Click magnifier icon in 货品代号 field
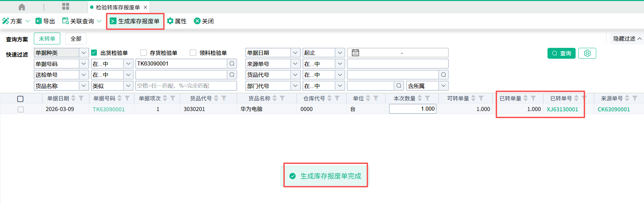 pyautogui.click(x=443, y=75)
